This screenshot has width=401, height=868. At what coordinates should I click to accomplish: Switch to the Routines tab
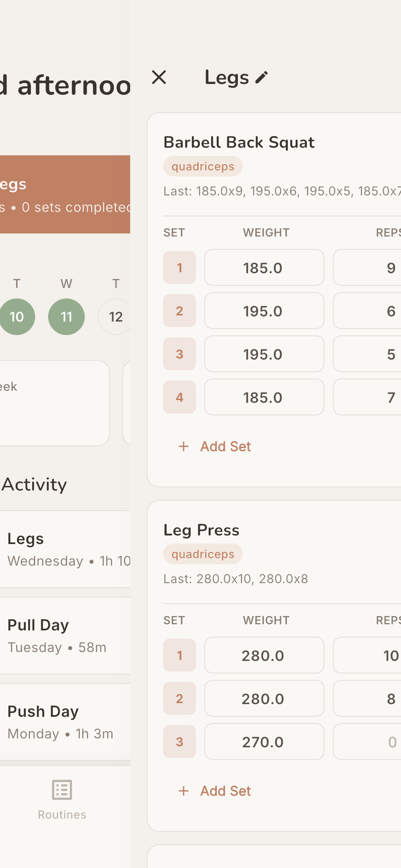coord(62,802)
